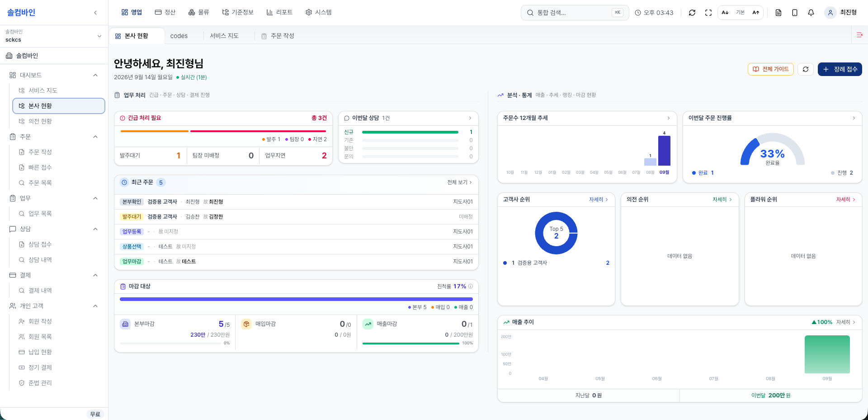The height and width of the screenshot is (420, 868).
Task: Open the sckcs organization dropdown
Action: click(54, 36)
